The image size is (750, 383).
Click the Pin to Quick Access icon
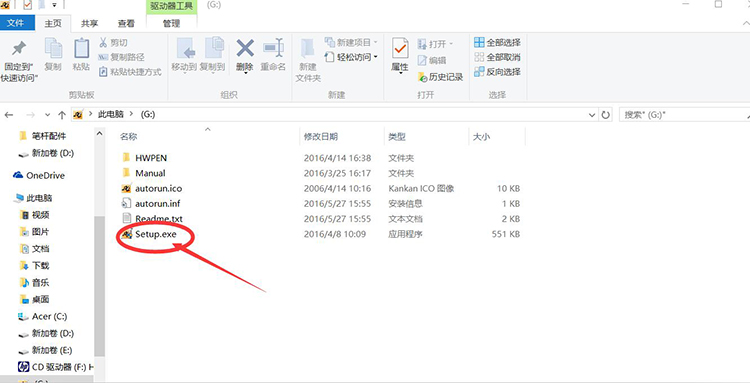19,48
